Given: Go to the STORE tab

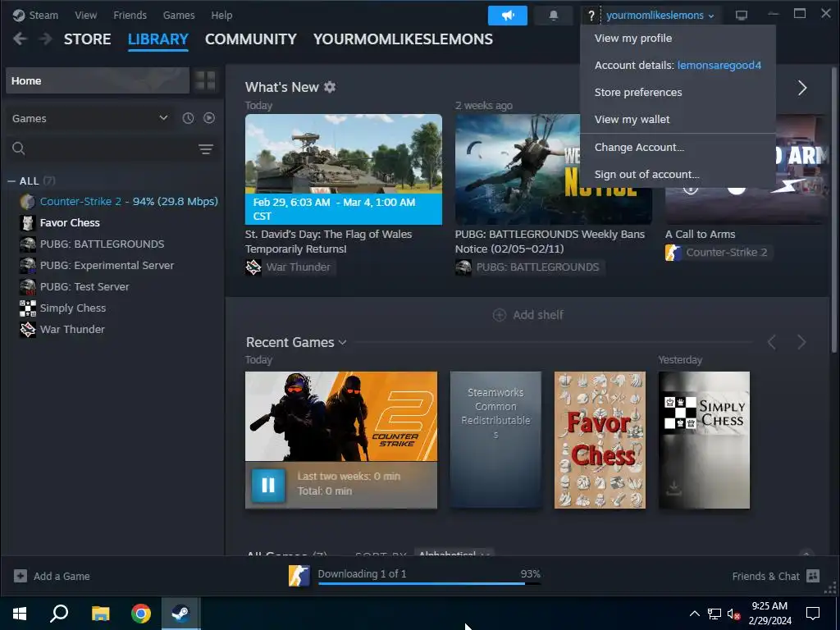Looking at the screenshot, I should [x=87, y=39].
